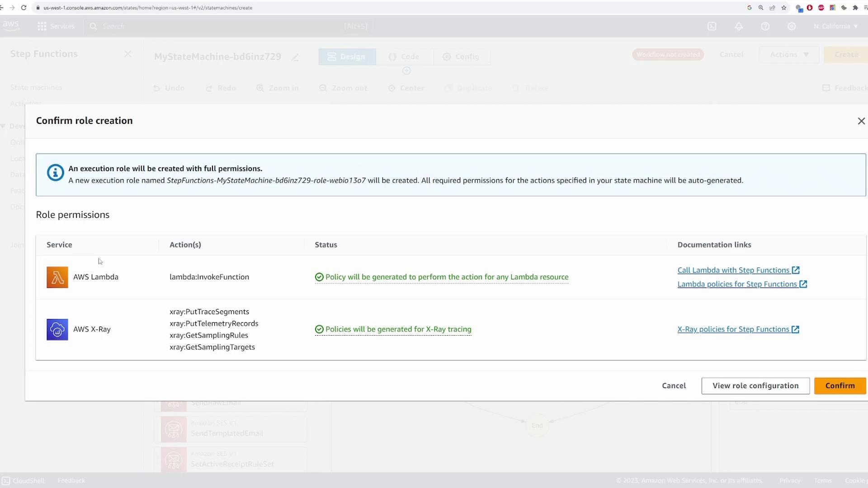Open Lambda policies for Step Functions link
868x488 pixels.
[x=742, y=284]
